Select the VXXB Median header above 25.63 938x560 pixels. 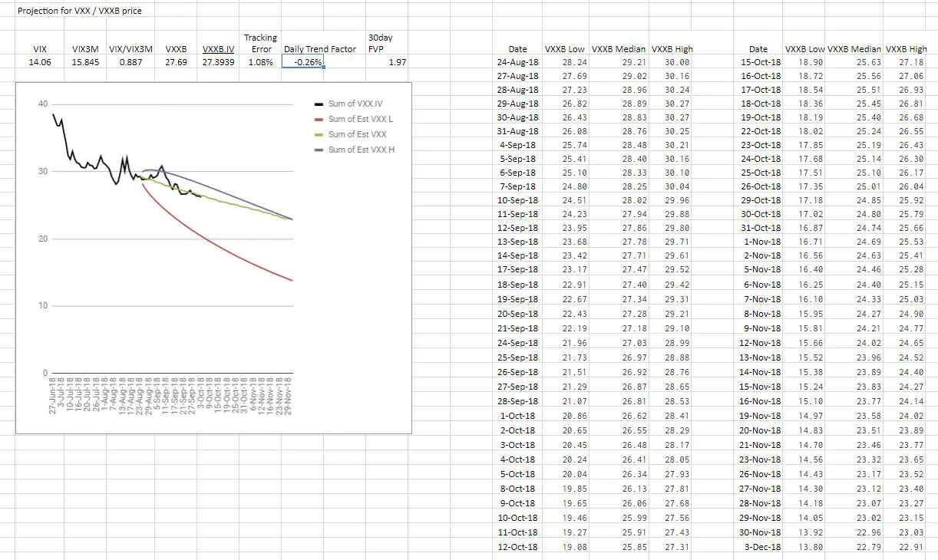pyautogui.click(x=854, y=49)
